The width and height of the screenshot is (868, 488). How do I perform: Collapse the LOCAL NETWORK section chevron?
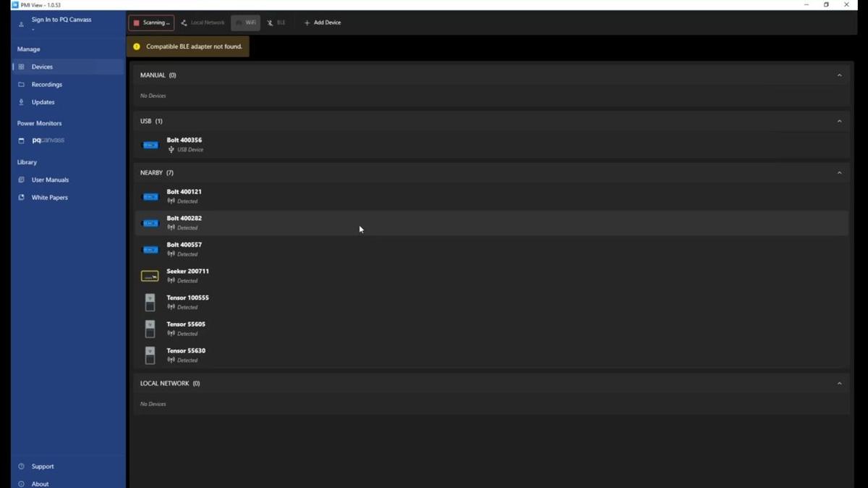point(839,384)
